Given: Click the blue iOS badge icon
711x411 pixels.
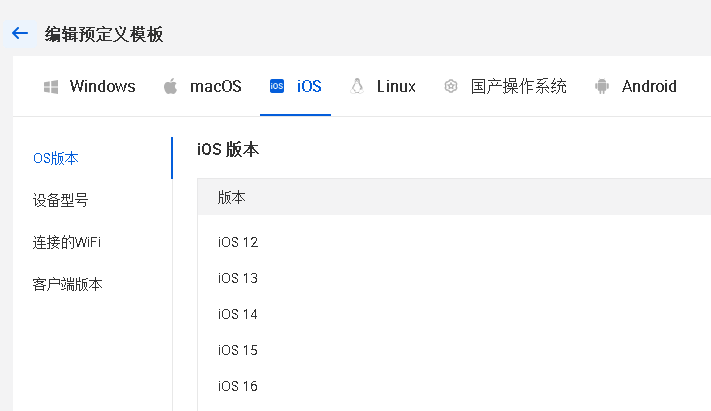Looking at the screenshot, I should point(277,87).
